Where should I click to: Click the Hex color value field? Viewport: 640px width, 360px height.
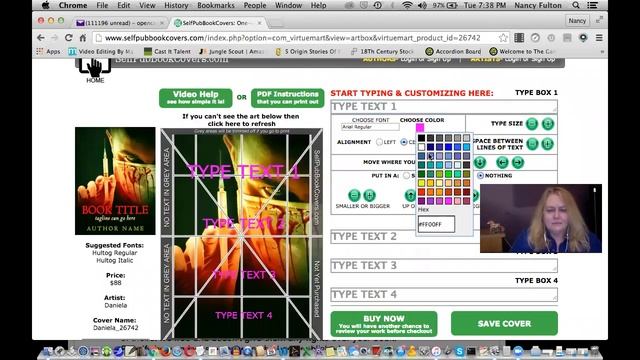click(436, 224)
